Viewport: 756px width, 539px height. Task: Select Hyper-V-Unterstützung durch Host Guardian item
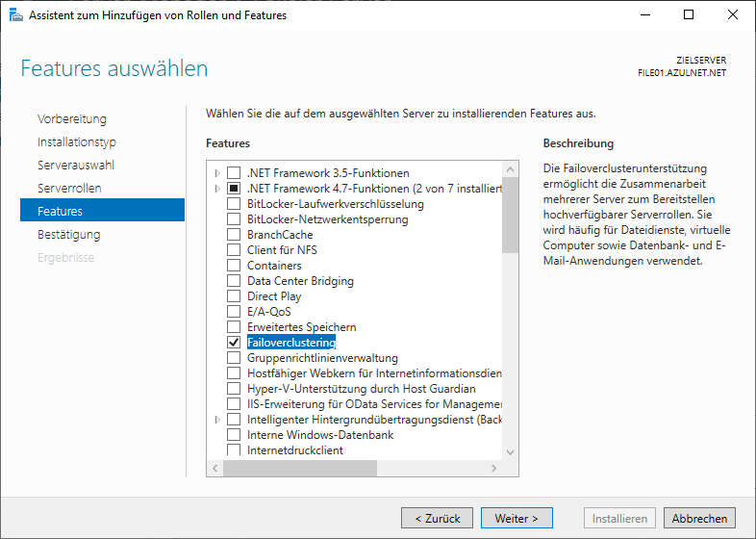coord(361,389)
